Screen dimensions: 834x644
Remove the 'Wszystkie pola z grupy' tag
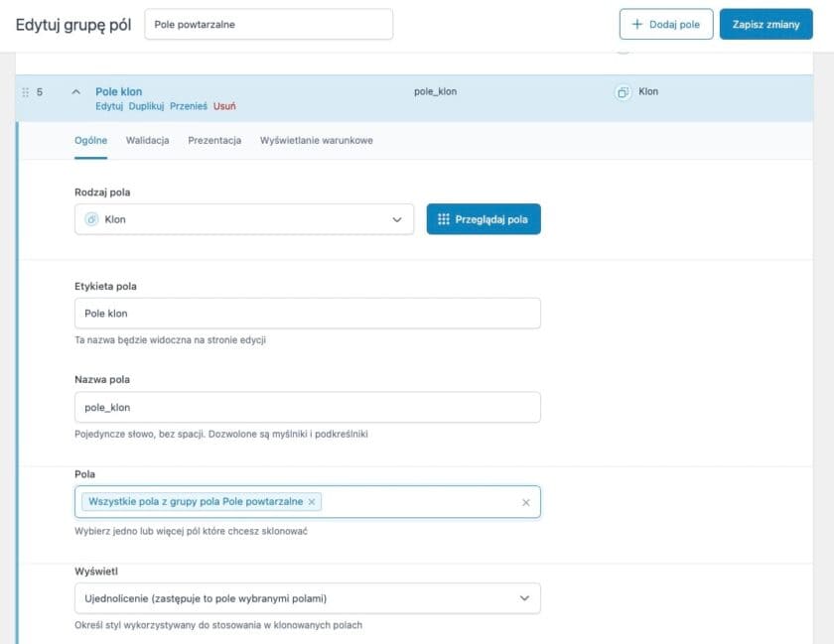tap(313, 502)
